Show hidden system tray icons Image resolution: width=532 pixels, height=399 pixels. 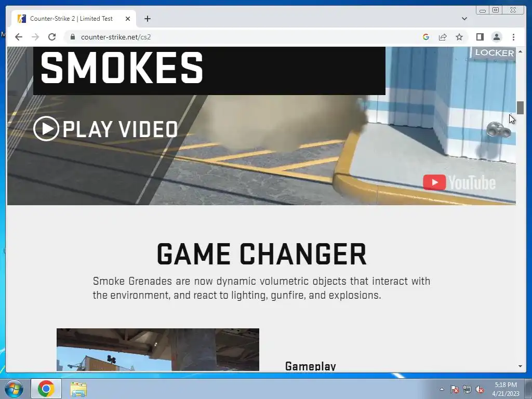pos(442,389)
